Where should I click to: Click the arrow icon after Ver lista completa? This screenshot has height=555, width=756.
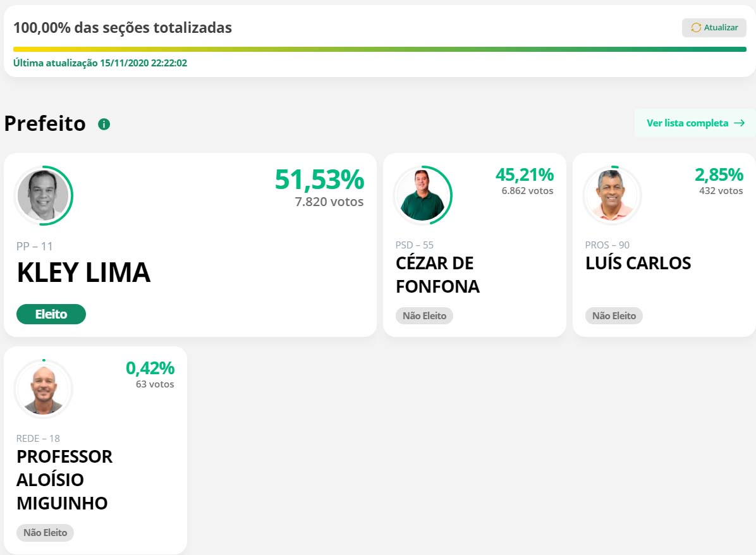click(739, 123)
